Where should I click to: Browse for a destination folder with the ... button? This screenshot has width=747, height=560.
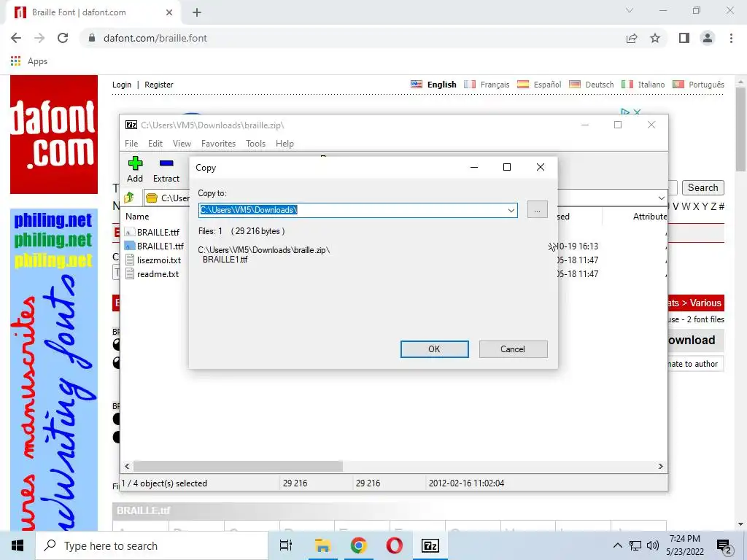tap(538, 210)
